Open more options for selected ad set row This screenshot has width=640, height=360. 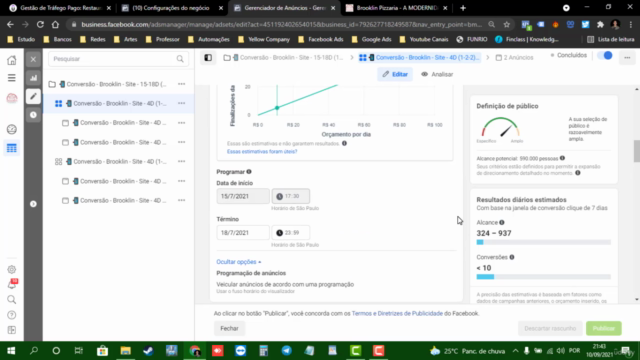point(182,103)
